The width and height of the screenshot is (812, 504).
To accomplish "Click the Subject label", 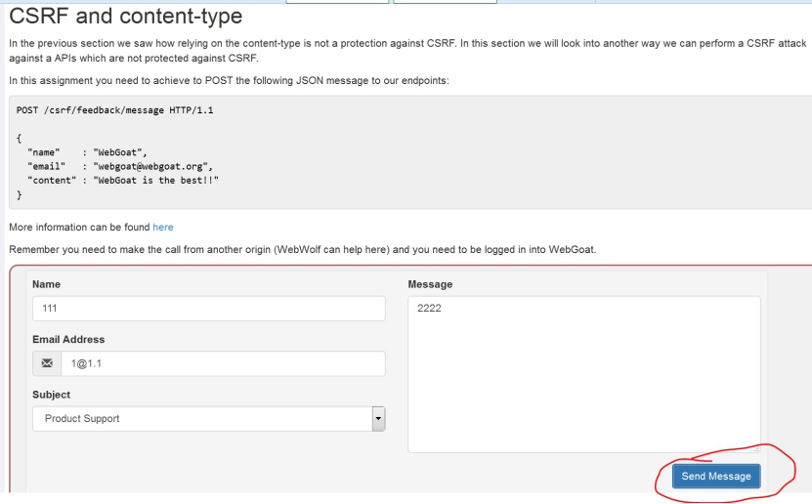I will pyautogui.click(x=51, y=395).
